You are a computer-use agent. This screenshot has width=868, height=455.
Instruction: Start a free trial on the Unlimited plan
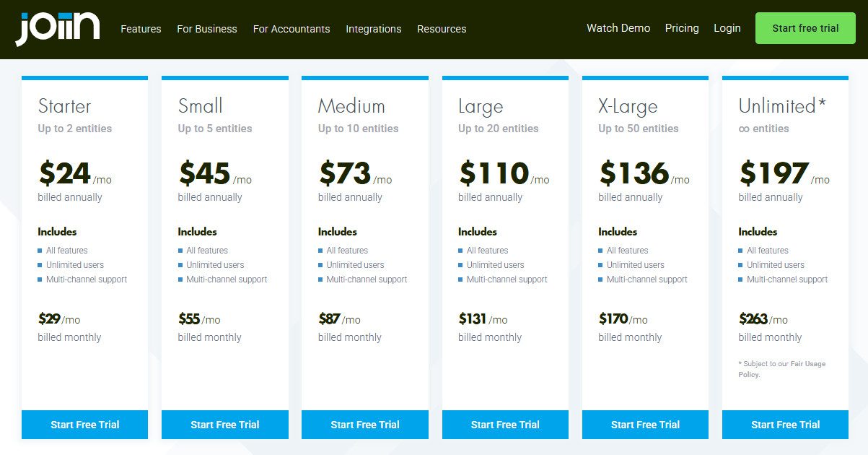(x=784, y=425)
